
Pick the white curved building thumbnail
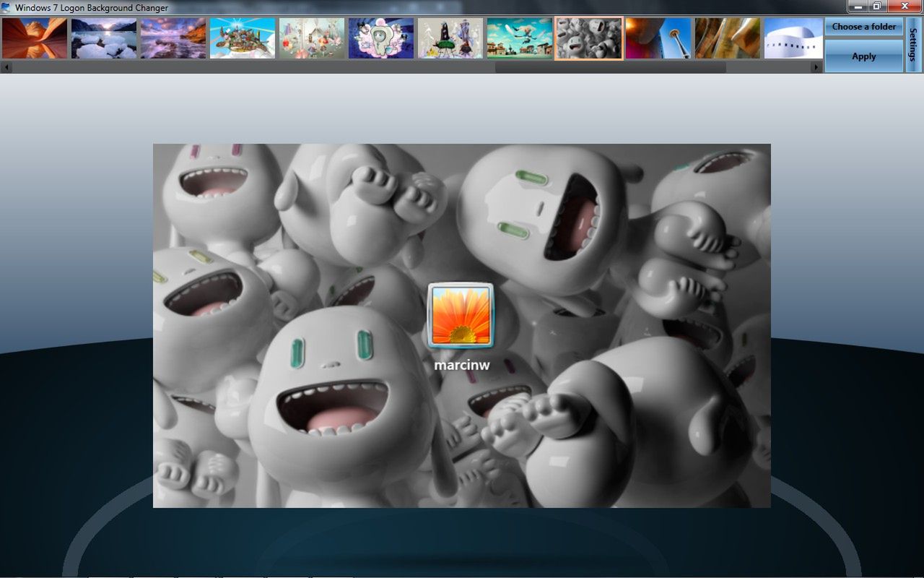793,38
